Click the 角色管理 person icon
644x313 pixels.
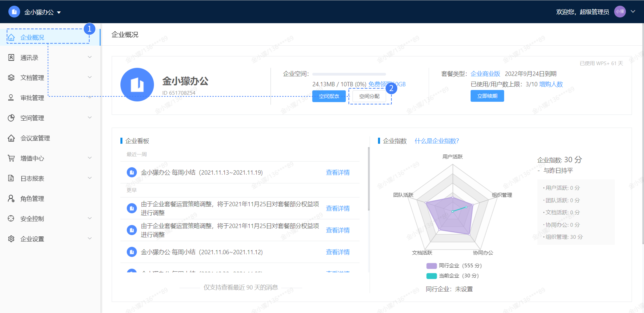pos(11,199)
